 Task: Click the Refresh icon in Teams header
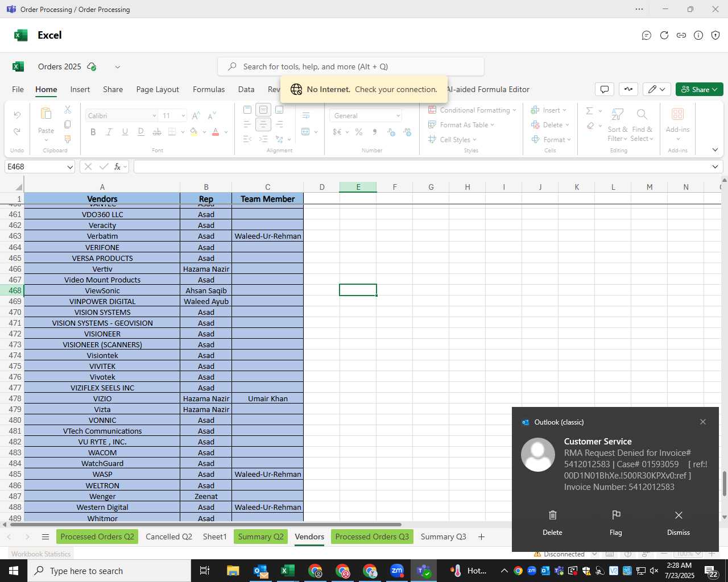pyautogui.click(x=664, y=35)
